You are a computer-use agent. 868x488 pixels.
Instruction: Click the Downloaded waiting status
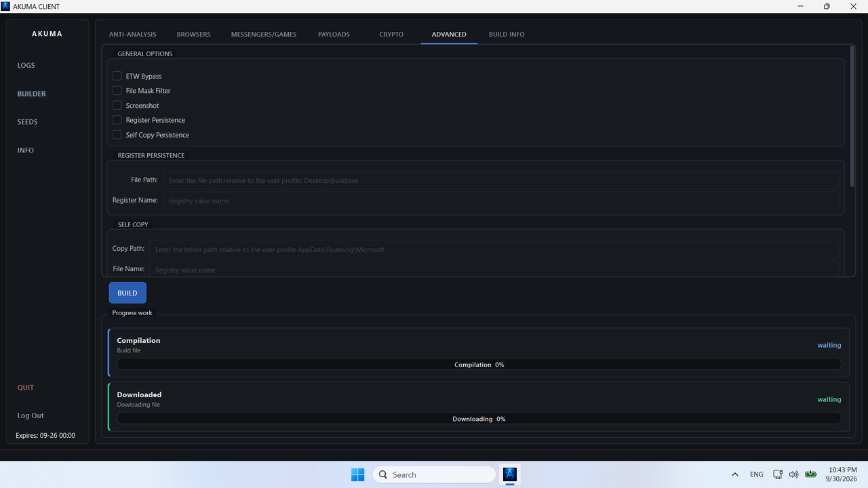click(x=829, y=399)
